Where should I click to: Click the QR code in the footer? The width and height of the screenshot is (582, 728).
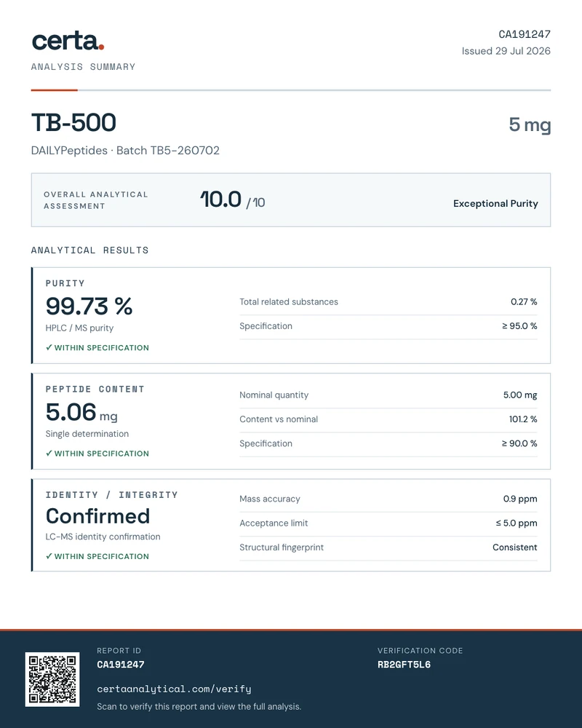[x=52, y=679]
